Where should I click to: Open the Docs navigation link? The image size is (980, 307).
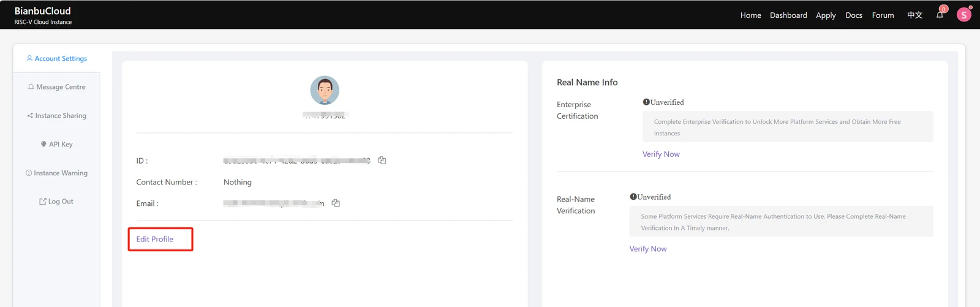854,15
